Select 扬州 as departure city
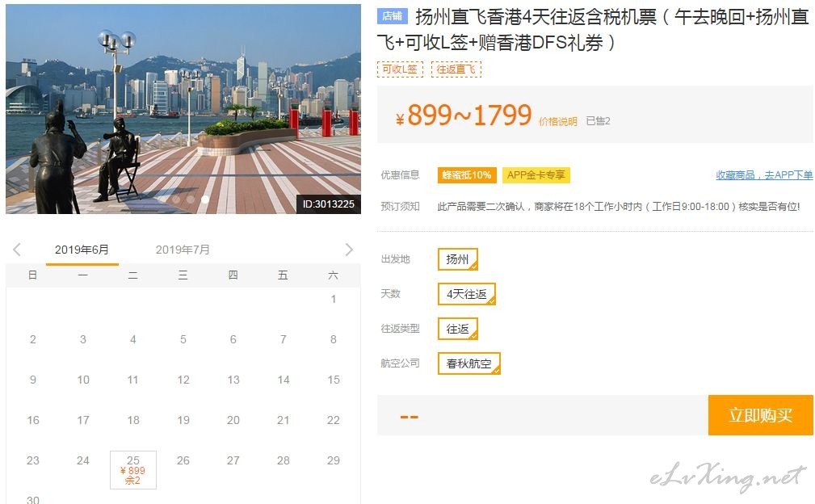The image size is (815, 504). point(457,259)
